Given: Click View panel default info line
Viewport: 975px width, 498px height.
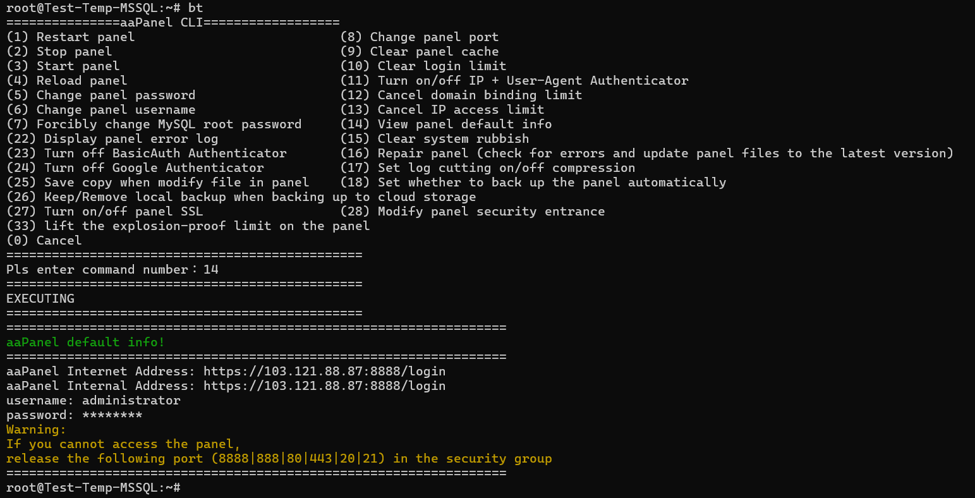Looking at the screenshot, I should click(446, 124).
